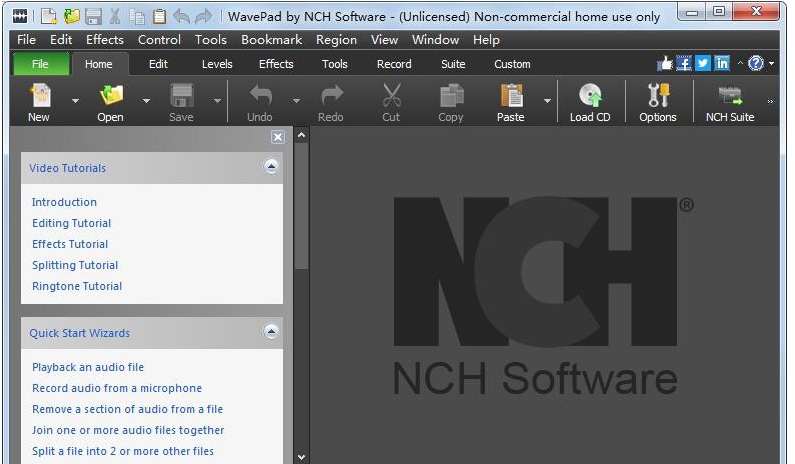Image resolution: width=795 pixels, height=464 pixels.
Task: Collapse the Quick Start Wizards section
Action: click(x=271, y=331)
